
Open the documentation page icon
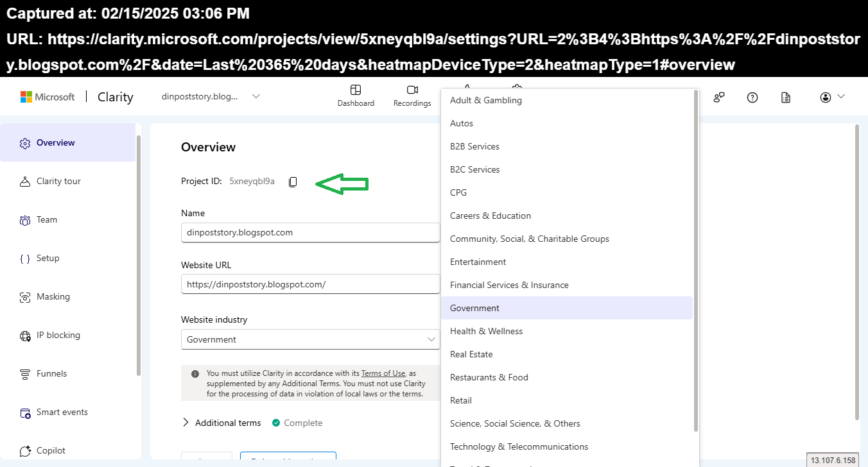[786, 97]
